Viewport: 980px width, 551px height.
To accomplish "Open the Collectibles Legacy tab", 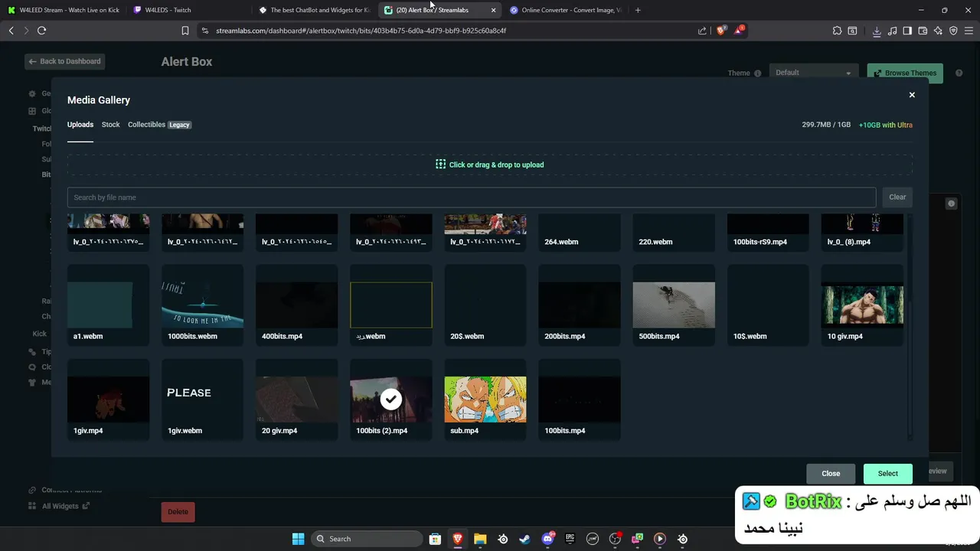I will pyautogui.click(x=159, y=125).
